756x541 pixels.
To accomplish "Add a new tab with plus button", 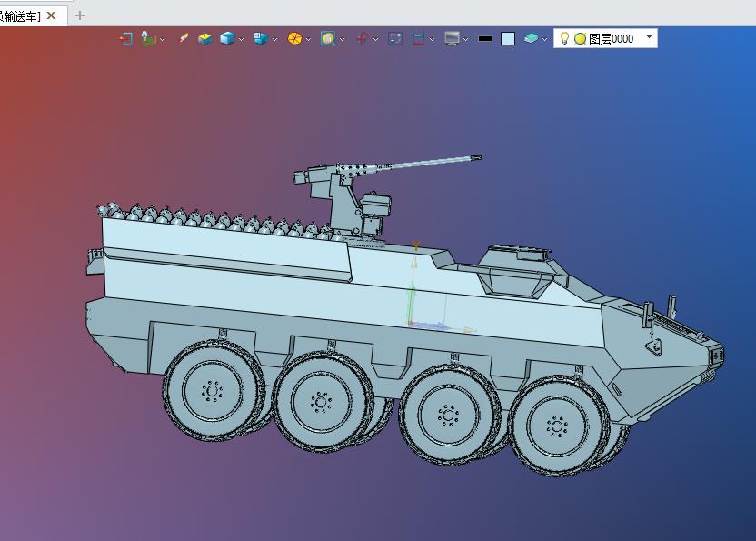I will click(x=80, y=15).
